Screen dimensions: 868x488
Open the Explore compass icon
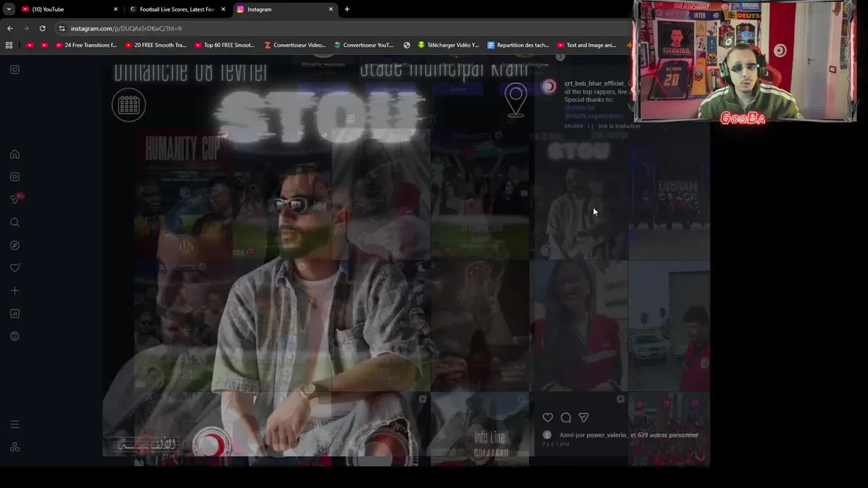point(15,245)
